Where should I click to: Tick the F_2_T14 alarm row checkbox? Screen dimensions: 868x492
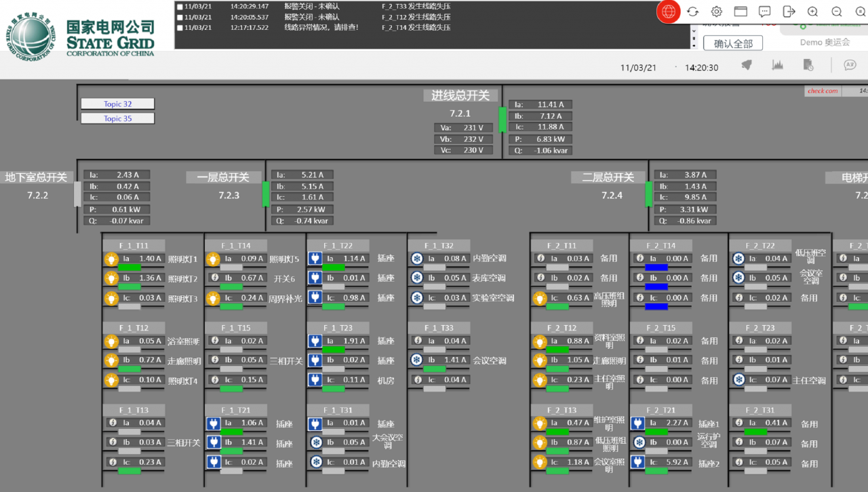pos(180,28)
